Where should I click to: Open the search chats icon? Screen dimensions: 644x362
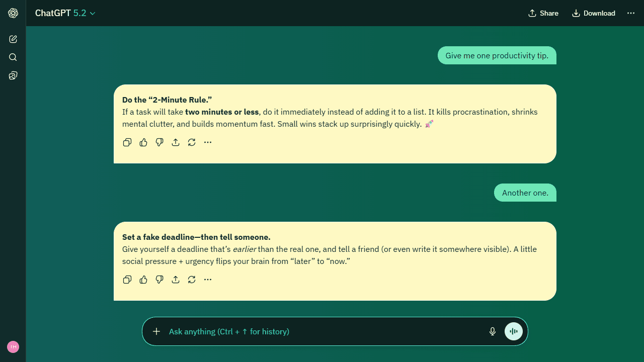tap(13, 57)
